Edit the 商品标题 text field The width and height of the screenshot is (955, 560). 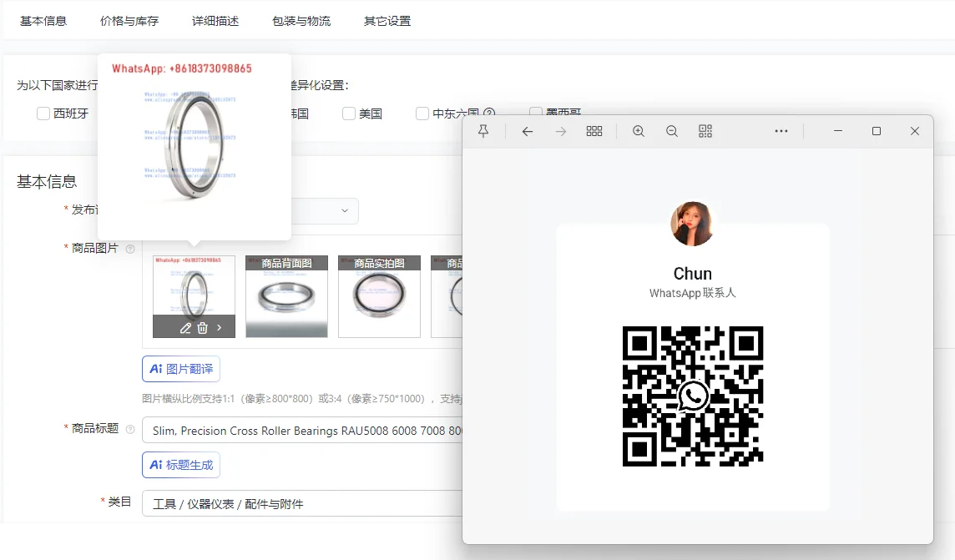(303, 431)
